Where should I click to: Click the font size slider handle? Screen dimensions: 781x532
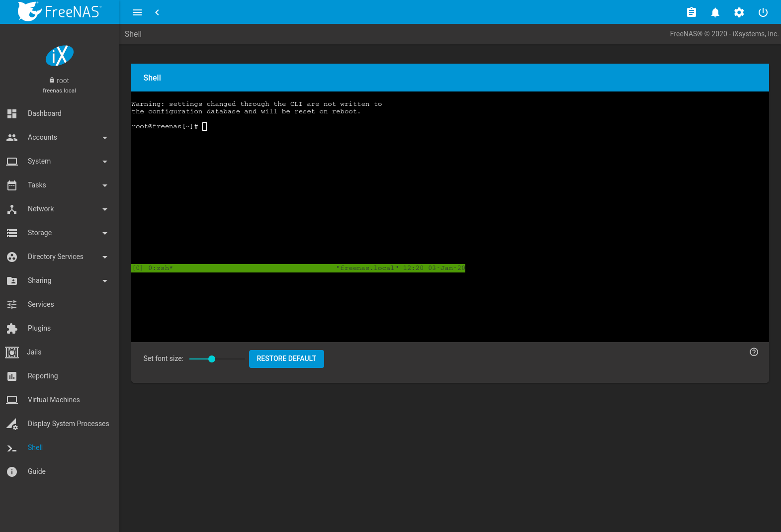212,359
